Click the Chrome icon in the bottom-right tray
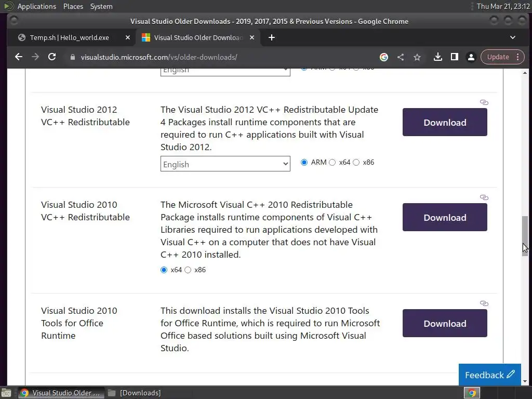The width and height of the screenshot is (532, 399). [472, 393]
